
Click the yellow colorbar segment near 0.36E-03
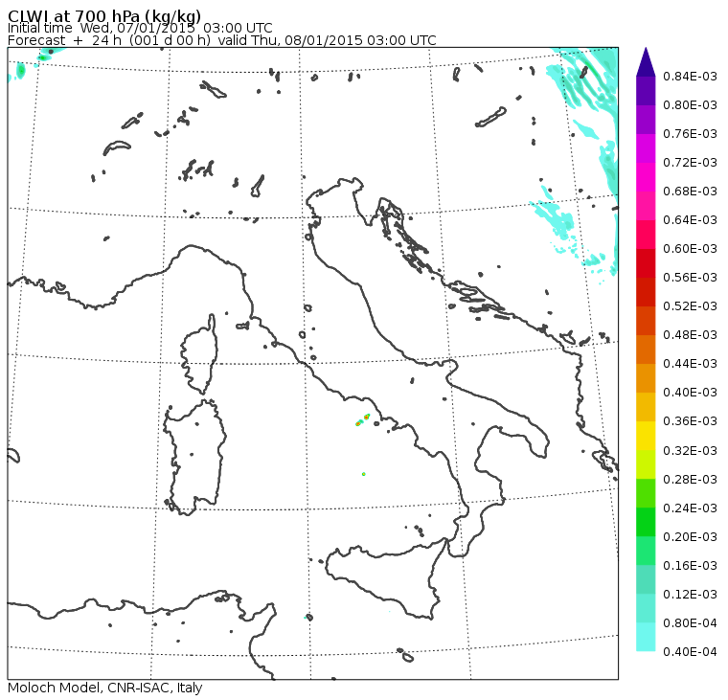[x=646, y=436]
